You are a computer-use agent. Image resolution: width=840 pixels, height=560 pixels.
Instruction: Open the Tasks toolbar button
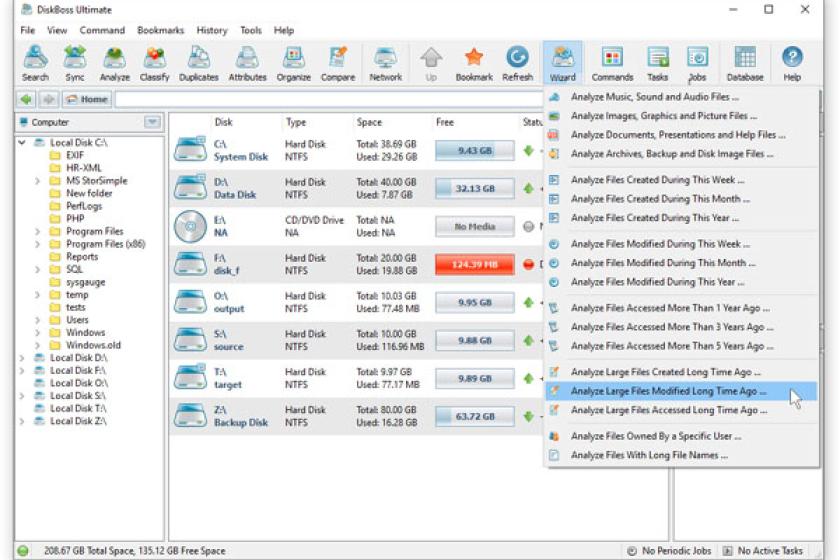[658, 64]
